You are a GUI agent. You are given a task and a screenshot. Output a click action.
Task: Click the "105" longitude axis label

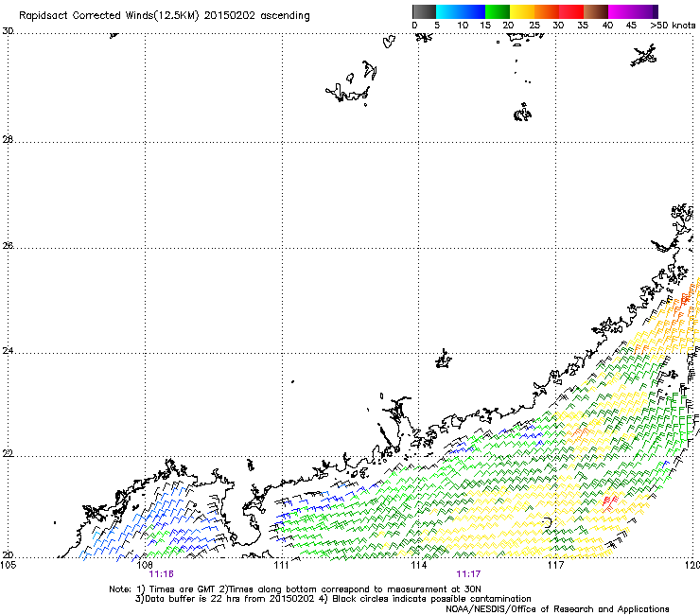9,566
